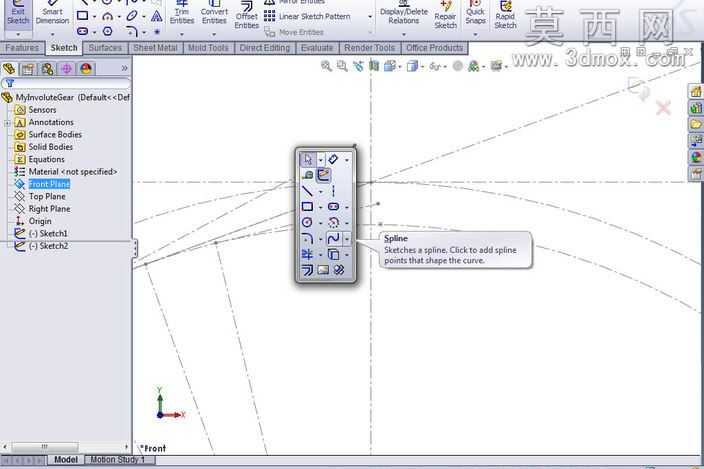Click the Exit Sketch icon in shortcut toolbar
The height and width of the screenshot is (469, 704).
(x=323, y=175)
